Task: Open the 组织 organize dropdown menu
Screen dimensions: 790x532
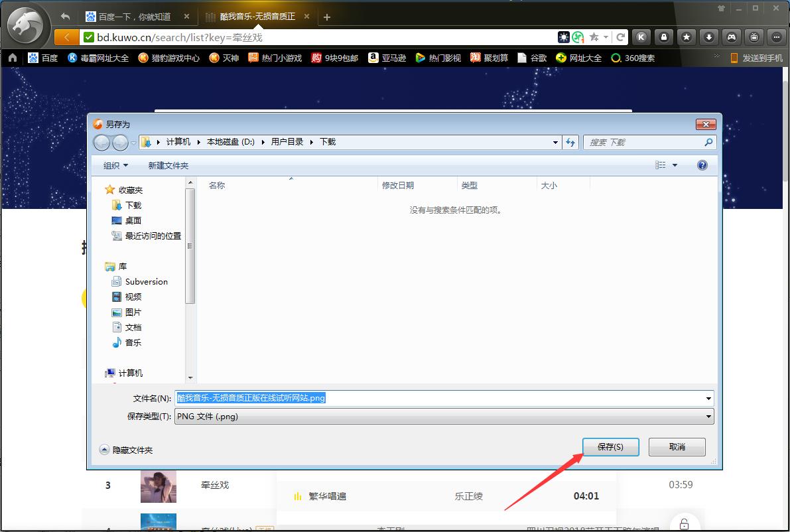Action: point(116,165)
